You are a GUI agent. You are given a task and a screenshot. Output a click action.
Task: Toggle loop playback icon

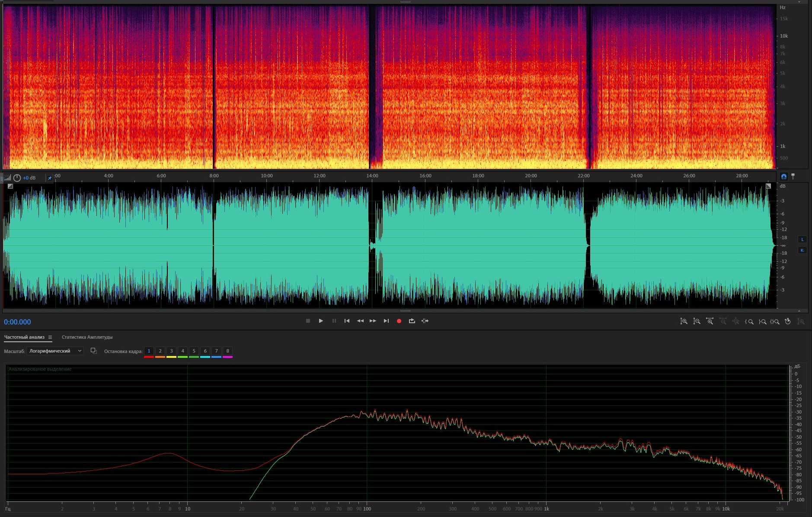coord(412,321)
